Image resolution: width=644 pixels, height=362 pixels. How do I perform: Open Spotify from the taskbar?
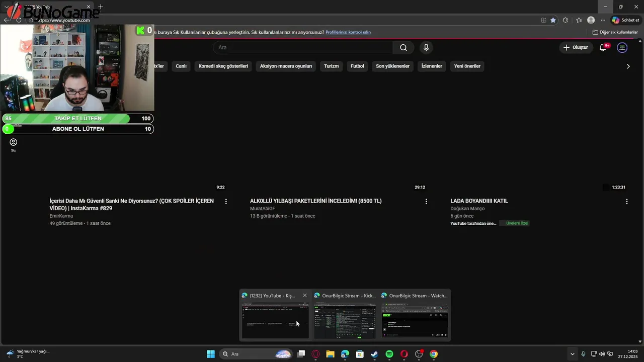click(x=389, y=354)
